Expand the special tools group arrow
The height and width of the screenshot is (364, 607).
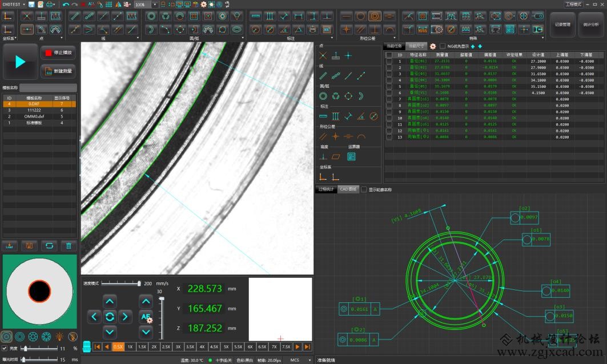[542, 38]
